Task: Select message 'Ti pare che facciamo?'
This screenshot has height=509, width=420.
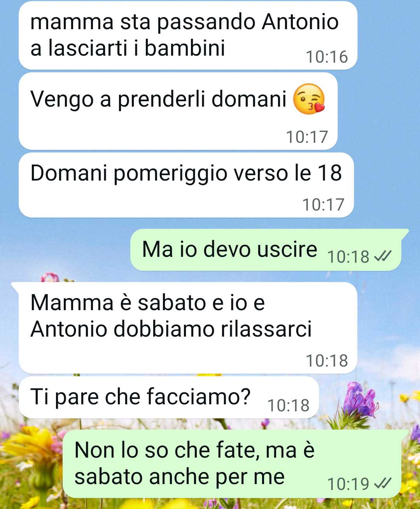Action: [x=169, y=397]
